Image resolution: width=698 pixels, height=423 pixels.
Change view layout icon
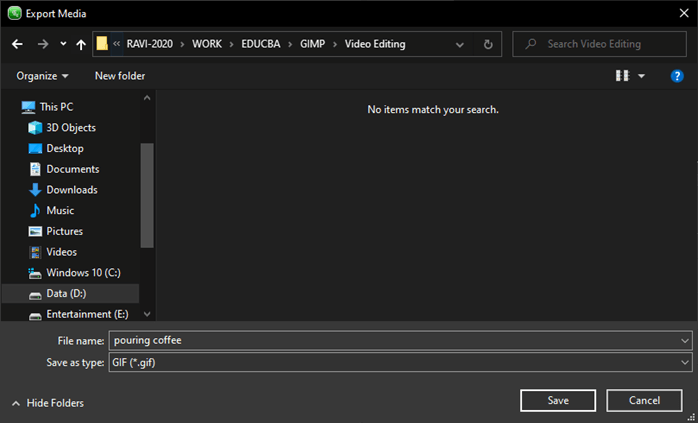tap(622, 76)
